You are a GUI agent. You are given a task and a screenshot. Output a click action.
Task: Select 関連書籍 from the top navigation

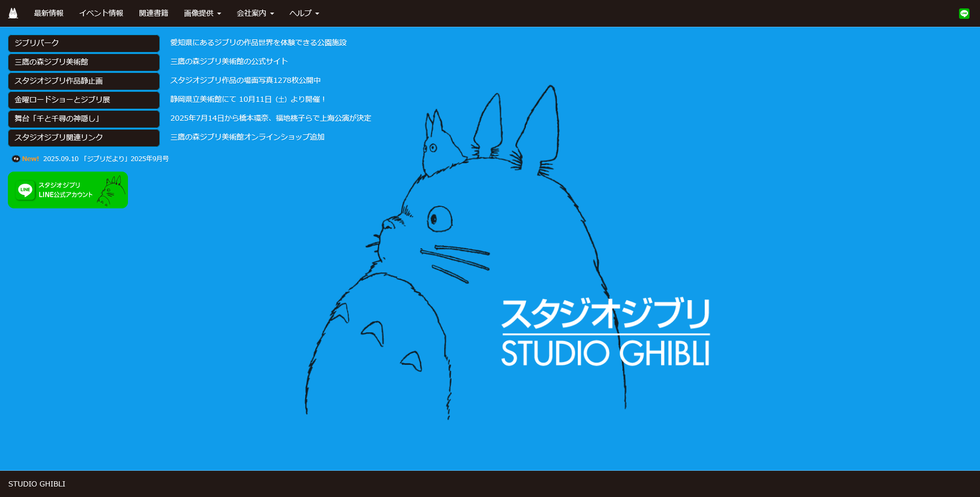click(153, 13)
